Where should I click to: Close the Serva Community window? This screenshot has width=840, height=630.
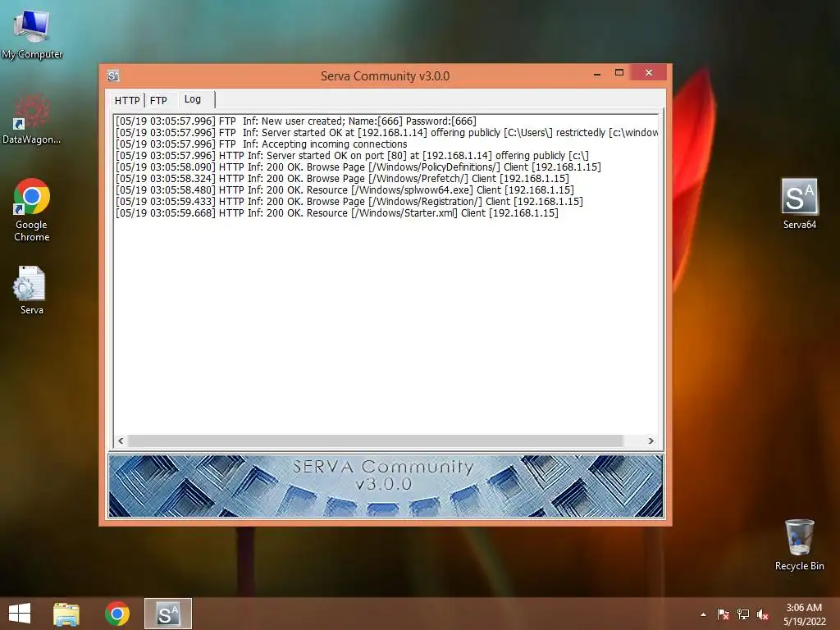[x=649, y=72]
